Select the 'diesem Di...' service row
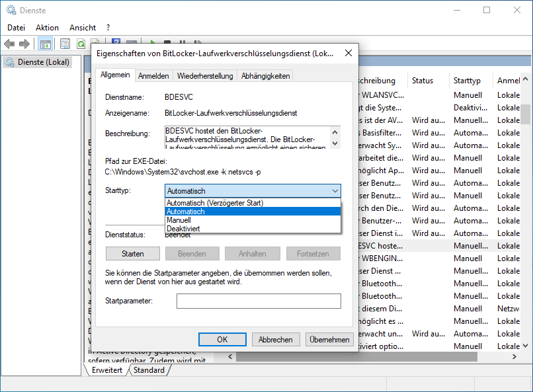This screenshot has height=392, width=533. (x=440, y=309)
